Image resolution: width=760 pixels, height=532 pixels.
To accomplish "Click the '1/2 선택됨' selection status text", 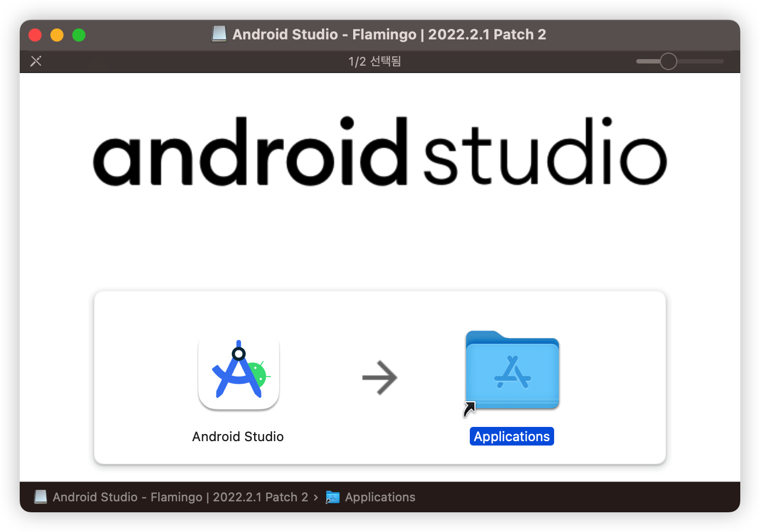I will 375,61.
